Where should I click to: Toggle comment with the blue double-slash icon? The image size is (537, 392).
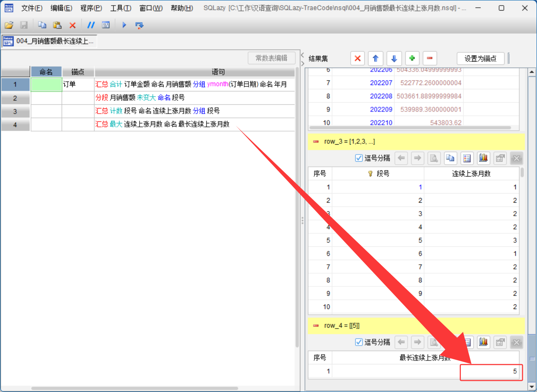point(91,25)
